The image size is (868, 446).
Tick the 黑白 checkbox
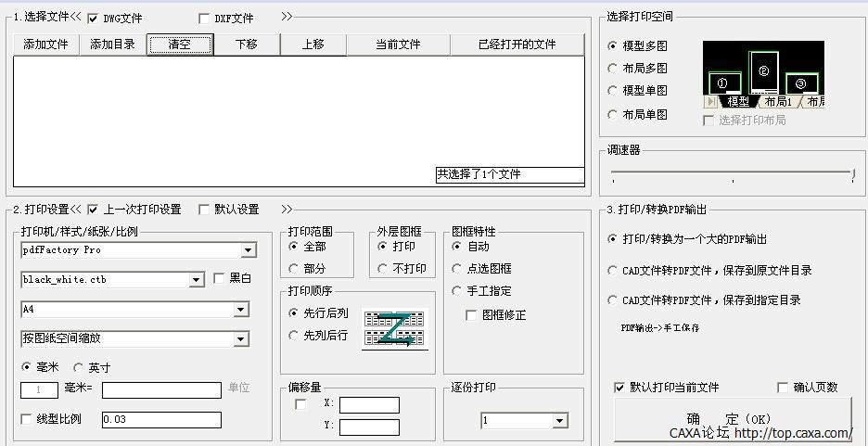click(219, 278)
